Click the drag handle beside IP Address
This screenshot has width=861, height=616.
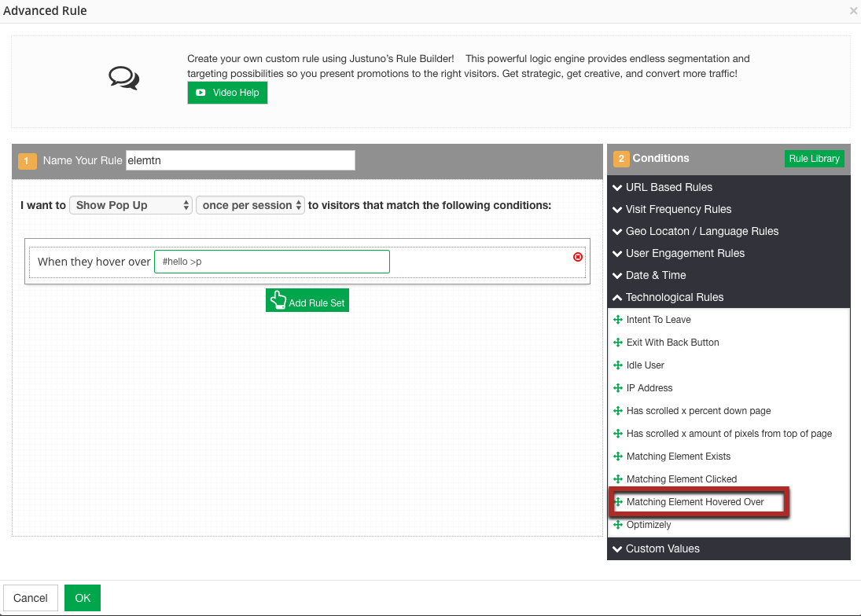point(618,388)
